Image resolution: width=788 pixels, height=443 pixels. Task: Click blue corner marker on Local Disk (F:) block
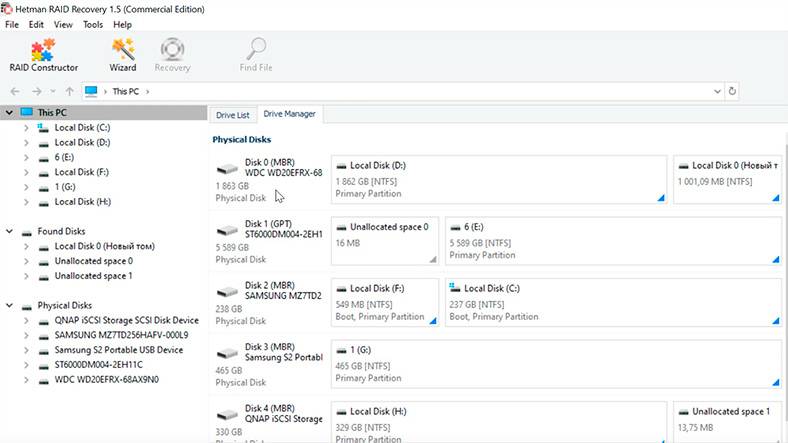coord(433,320)
